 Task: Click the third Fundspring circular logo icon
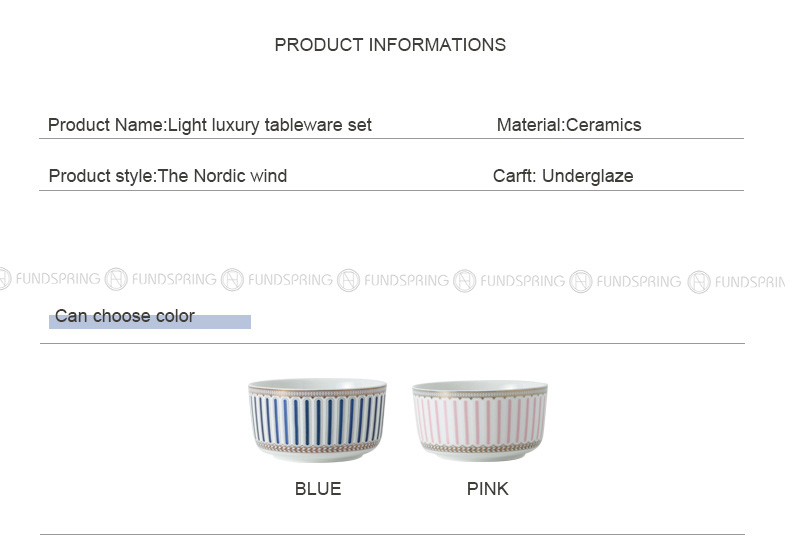(x=348, y=281)
